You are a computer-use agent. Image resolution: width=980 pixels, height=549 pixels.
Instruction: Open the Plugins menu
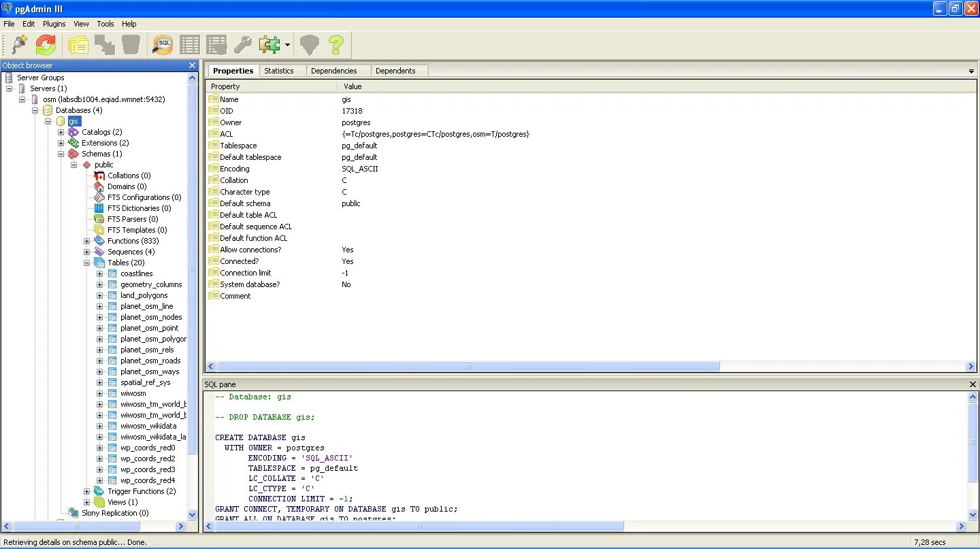pyautogui.click(x=54, y=24)
